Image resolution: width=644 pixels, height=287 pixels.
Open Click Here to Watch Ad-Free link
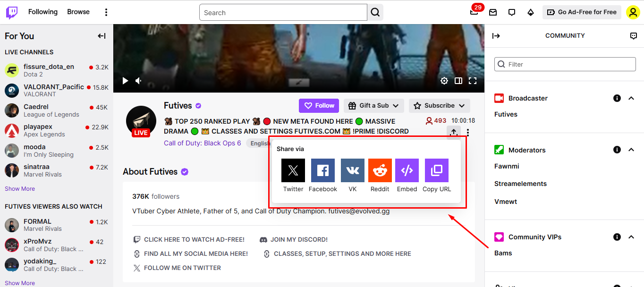(189, 240)
